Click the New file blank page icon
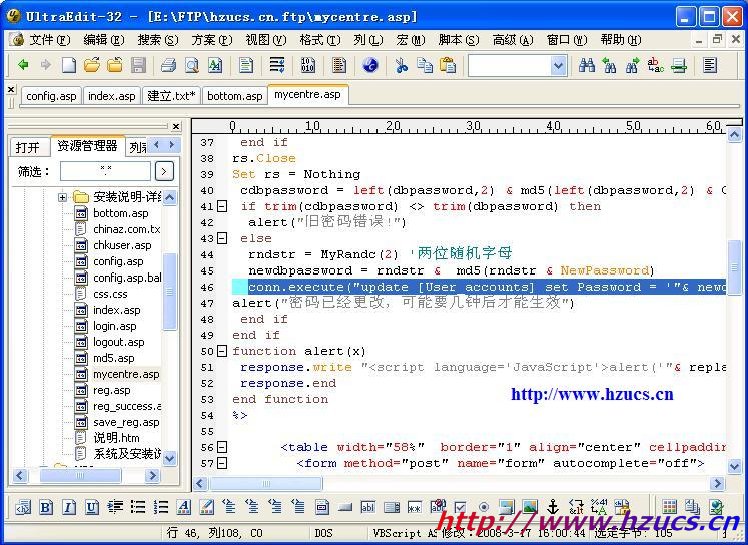 click(68, 65)
